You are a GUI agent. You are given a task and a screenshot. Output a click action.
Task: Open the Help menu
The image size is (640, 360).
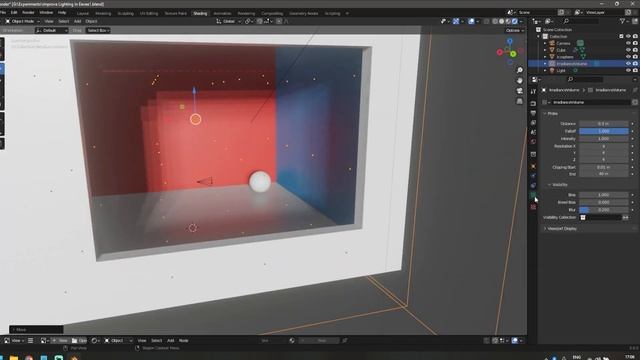(x=62, y=13)
